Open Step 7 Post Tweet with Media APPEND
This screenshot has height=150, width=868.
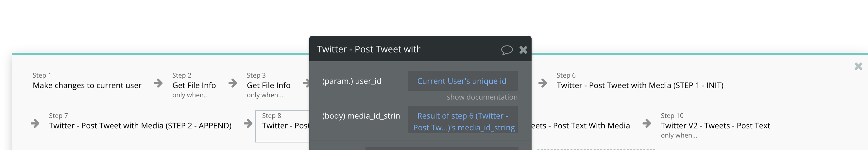[140, 125]
